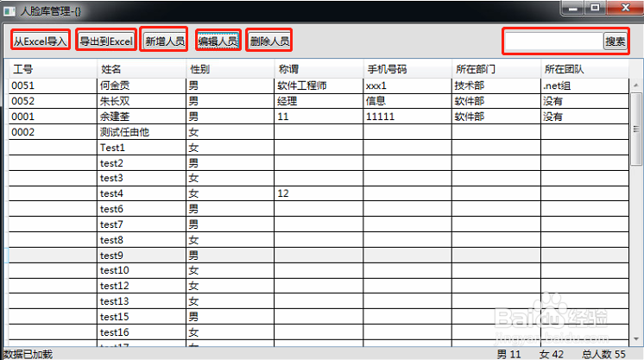This screenshot has width=644, height=360.
Task: Select the test15 row
Action: [319, 317]
